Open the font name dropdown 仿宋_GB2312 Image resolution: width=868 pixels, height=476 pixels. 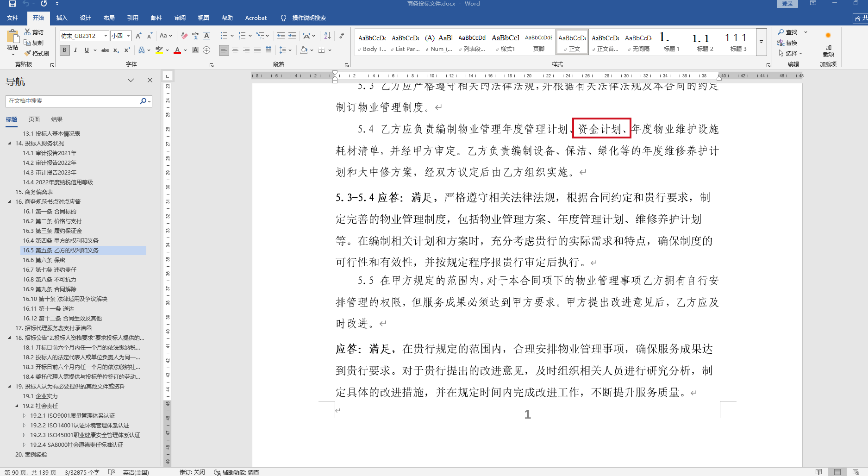point(106,36)
